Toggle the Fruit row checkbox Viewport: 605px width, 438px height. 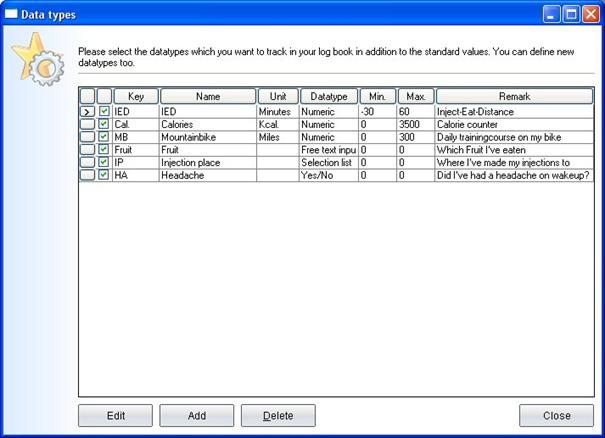[104, 150]
